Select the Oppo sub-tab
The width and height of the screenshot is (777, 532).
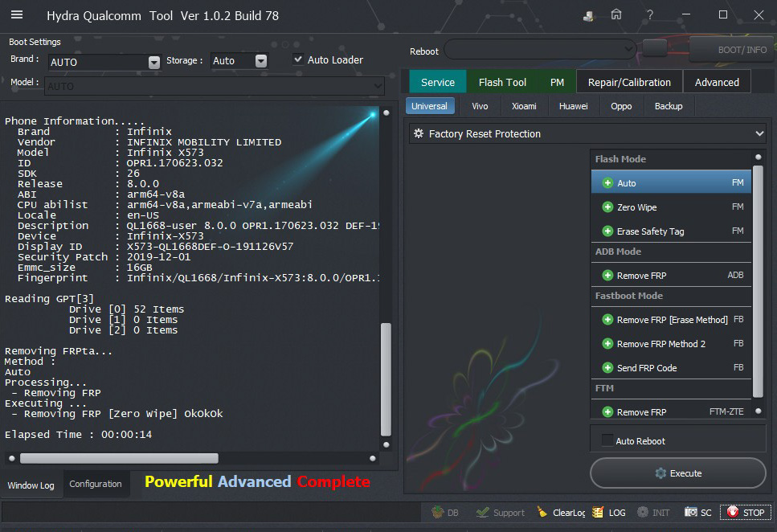(621, 106)
